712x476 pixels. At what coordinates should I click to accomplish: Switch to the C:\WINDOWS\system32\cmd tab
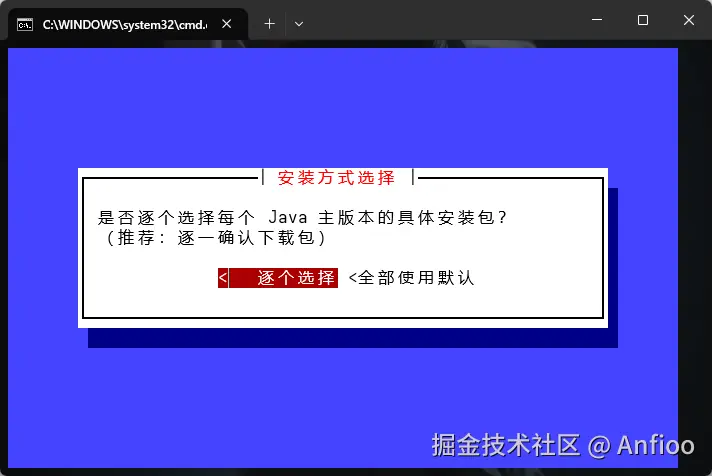(128, 25)
